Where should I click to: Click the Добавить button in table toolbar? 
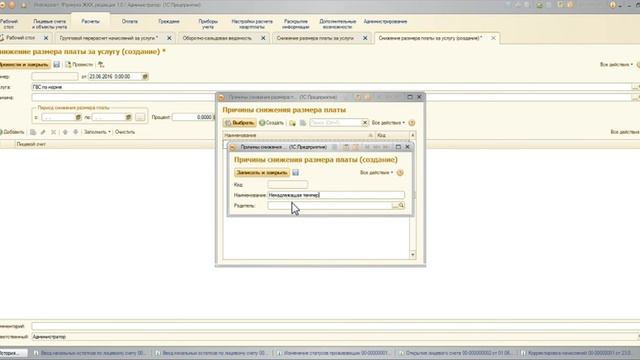pyautogui.click(x=12, y=132)
